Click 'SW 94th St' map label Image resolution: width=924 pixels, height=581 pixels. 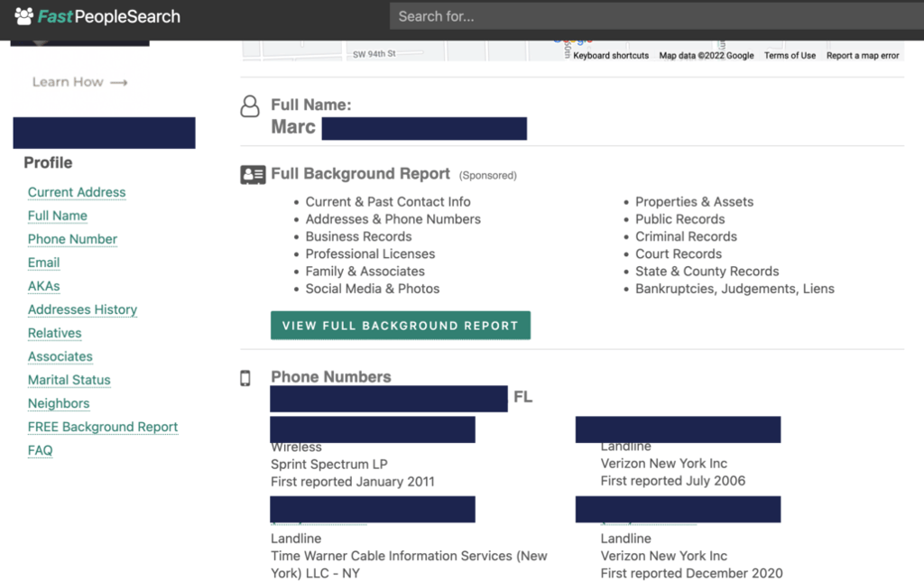click(374, 54)
